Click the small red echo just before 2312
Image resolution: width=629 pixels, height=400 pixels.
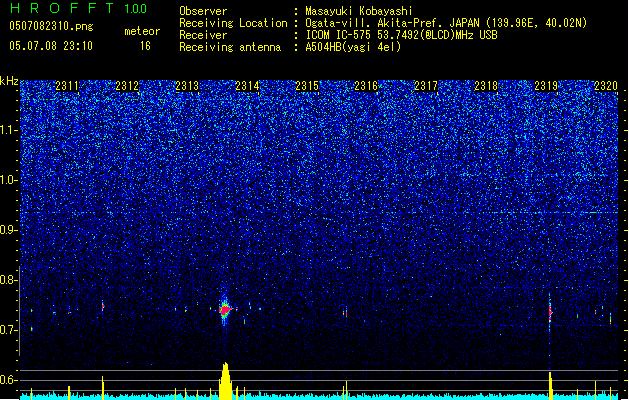(x=103, y=307)
